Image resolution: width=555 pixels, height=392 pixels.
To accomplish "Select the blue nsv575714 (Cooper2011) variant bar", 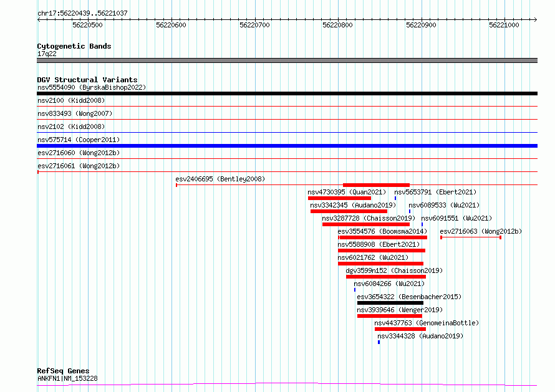I will [287, 146].
